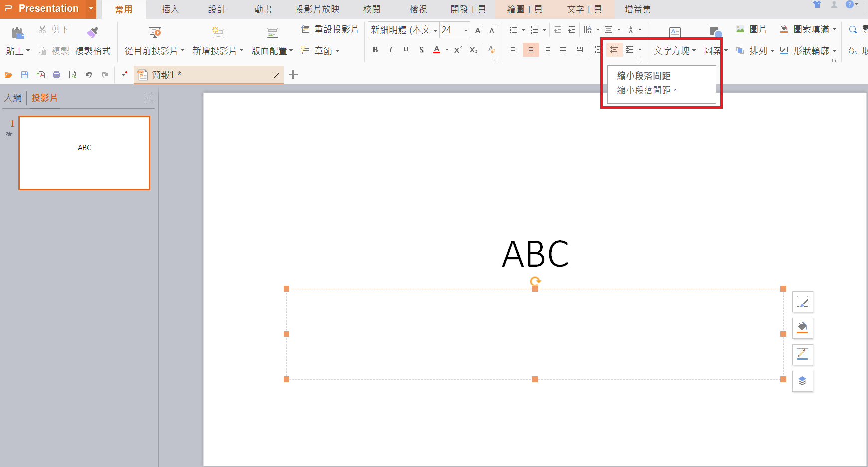868x467 pixels.
Task: Click the Distributed alignment icon
Action: pyautogui.click(x=579, y=50)
